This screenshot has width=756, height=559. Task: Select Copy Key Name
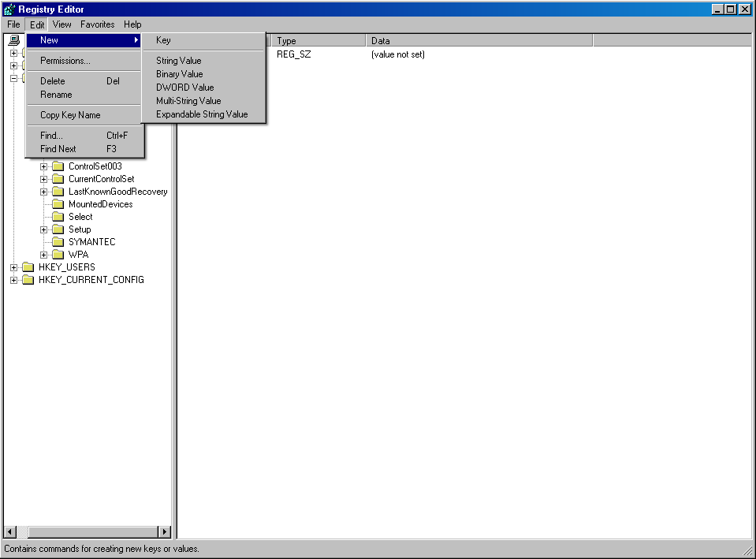click(84, 115)
